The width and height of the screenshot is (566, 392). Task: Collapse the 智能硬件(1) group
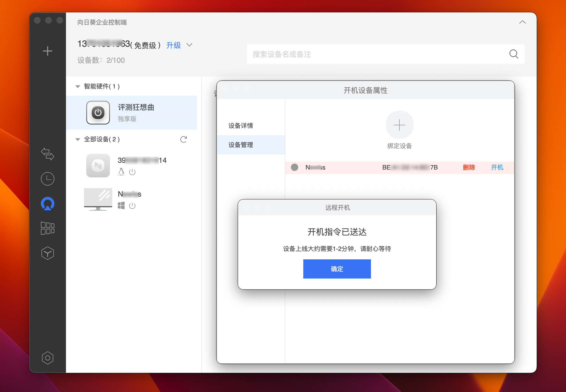(x=78, y=86)
